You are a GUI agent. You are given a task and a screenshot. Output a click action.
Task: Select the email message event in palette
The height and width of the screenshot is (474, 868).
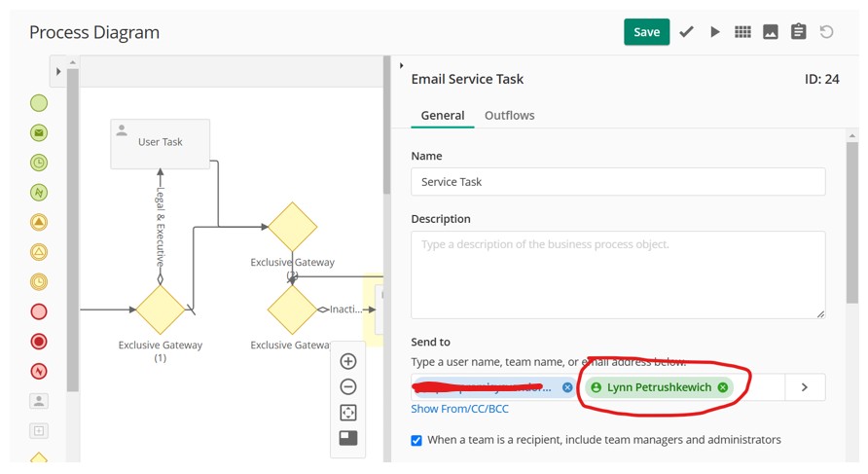tap(39, 132)
